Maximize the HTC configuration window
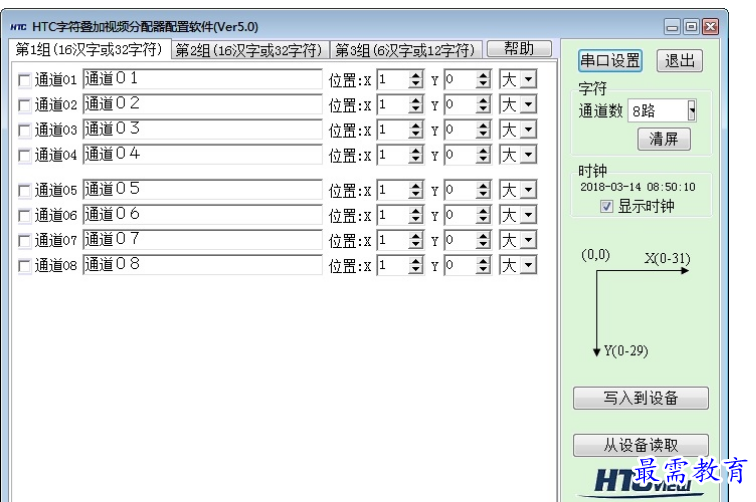 (x=691, y=27)
